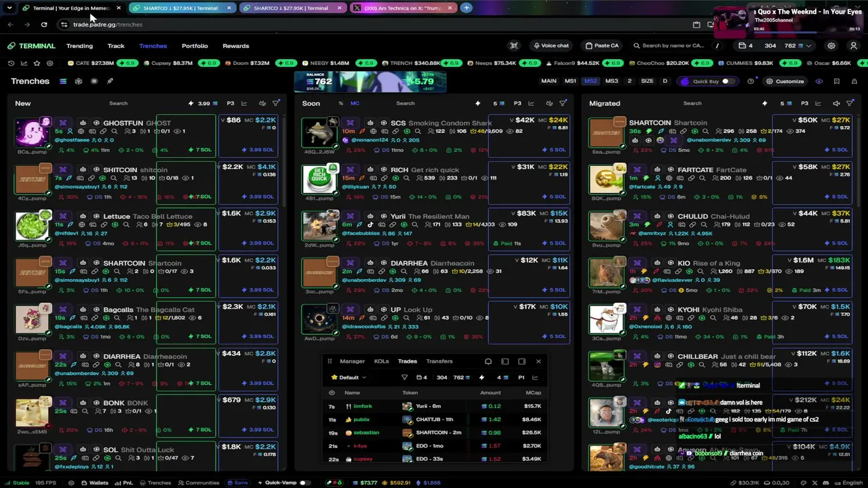Click the chart icon beside ticker bar

24,63
